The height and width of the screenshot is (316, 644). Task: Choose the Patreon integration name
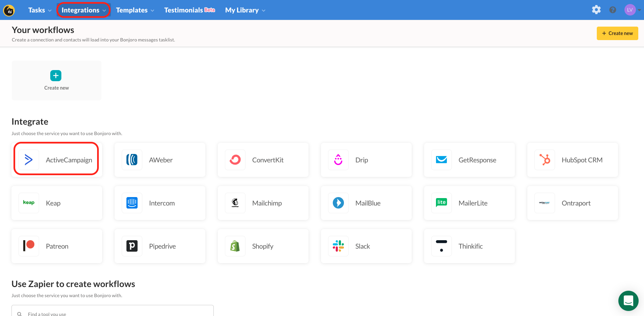[57, 246]
